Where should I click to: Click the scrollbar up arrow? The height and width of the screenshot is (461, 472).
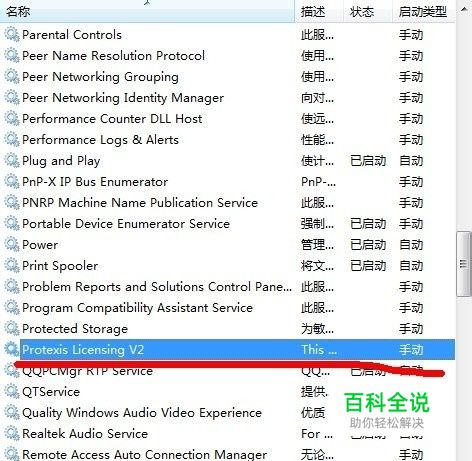464,9
